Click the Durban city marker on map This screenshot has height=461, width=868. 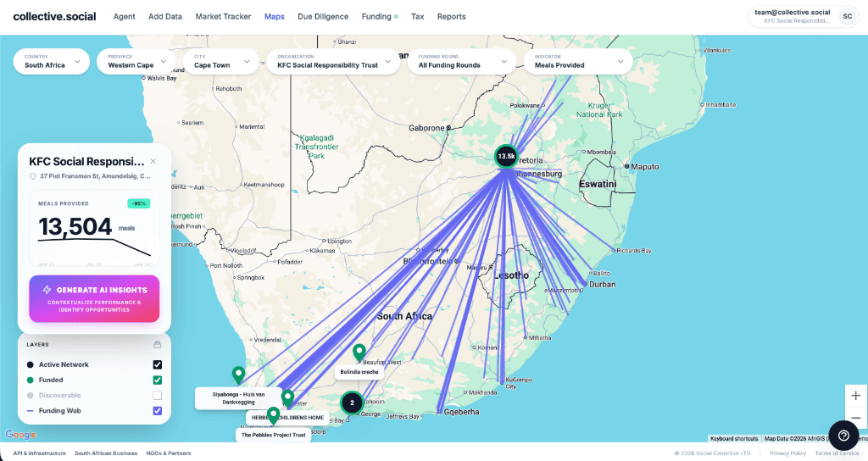click(x=586, y=285)
